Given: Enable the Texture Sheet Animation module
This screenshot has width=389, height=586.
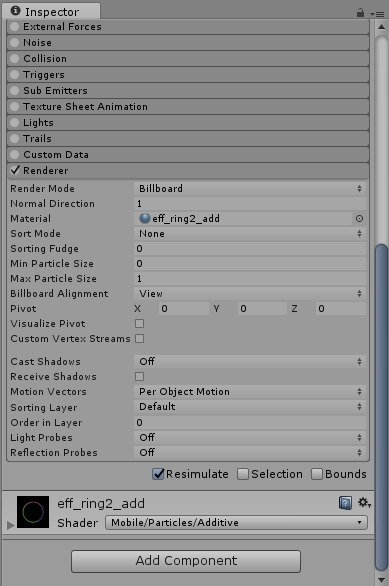Looking at the screenshot, I should tap(15, 107).
